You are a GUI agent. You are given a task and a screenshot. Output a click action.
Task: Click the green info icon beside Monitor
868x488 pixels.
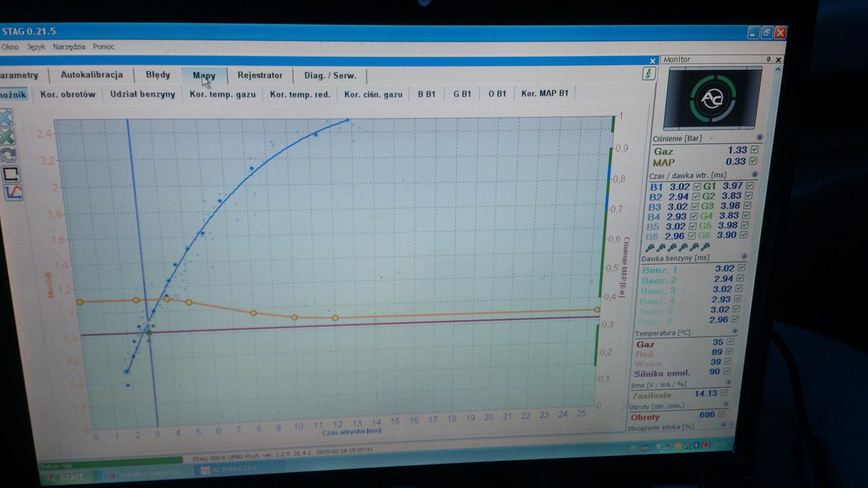tap(649, 74)
